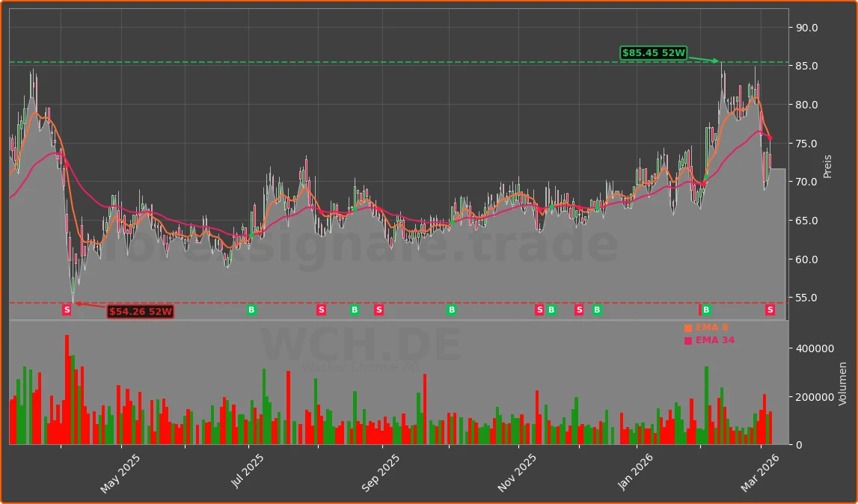Select the lone B buy marker near Oct 2025
The width and height of the screenshot is (858, 504).
(450, 310)
